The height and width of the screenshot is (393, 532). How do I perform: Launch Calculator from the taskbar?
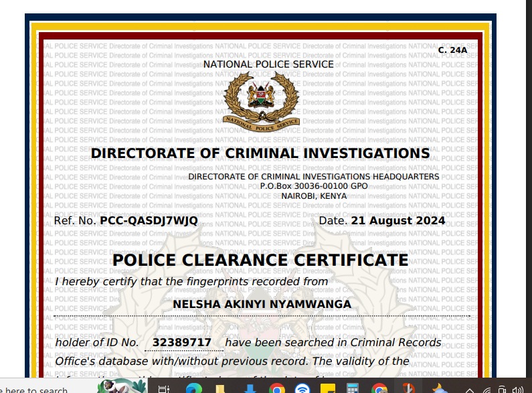(x=354, y=389)
